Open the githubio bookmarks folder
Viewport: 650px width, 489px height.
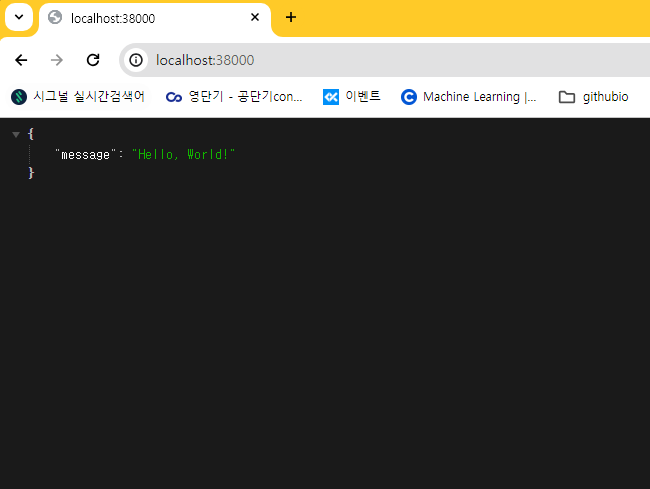click(x=593, y=97)
